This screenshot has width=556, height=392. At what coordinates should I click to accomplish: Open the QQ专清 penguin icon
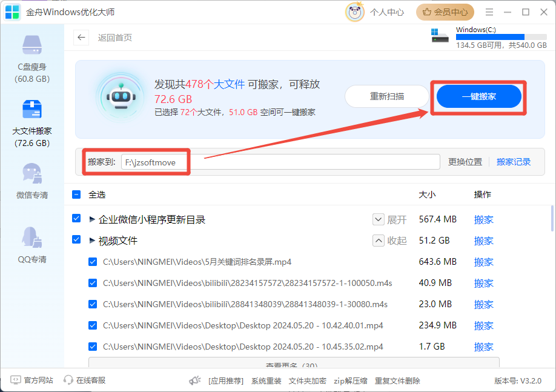[32, 238]
